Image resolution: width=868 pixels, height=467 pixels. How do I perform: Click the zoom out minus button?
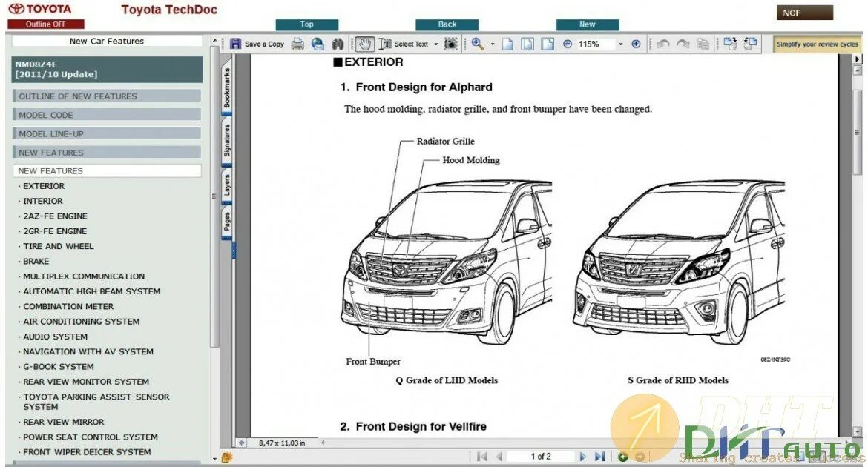568,44
